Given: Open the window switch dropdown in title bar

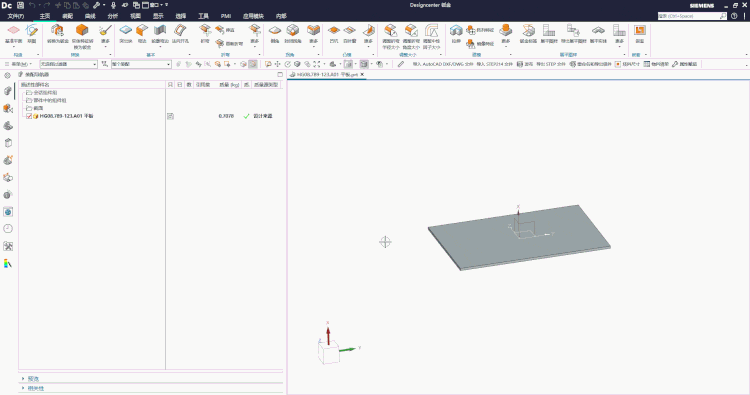Looking at the screenshot, I should tap(155, 5).
